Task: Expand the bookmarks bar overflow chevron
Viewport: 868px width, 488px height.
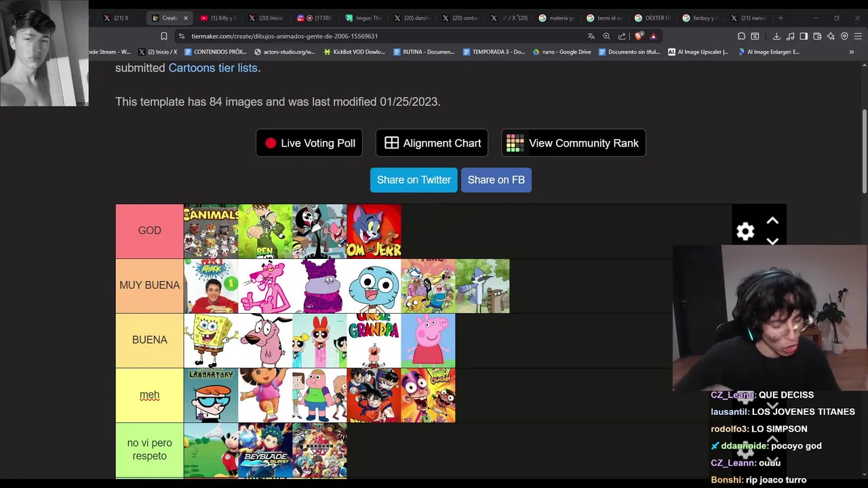Action: 852,52
